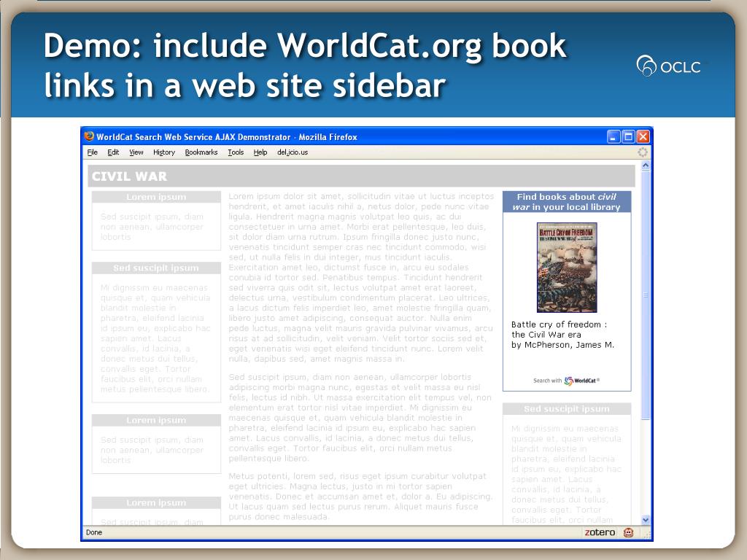Click the Firefox activity throbber icon

(x=643, y=152)
